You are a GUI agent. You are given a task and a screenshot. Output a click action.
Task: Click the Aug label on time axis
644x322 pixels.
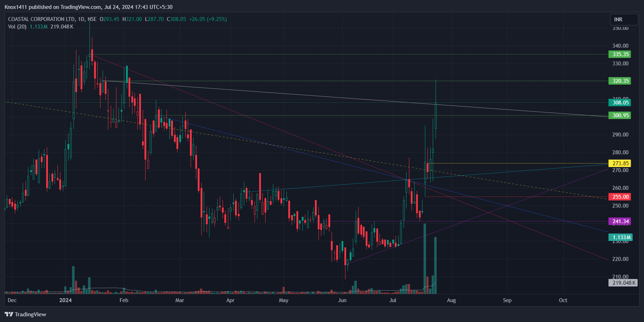pos(451,300)
